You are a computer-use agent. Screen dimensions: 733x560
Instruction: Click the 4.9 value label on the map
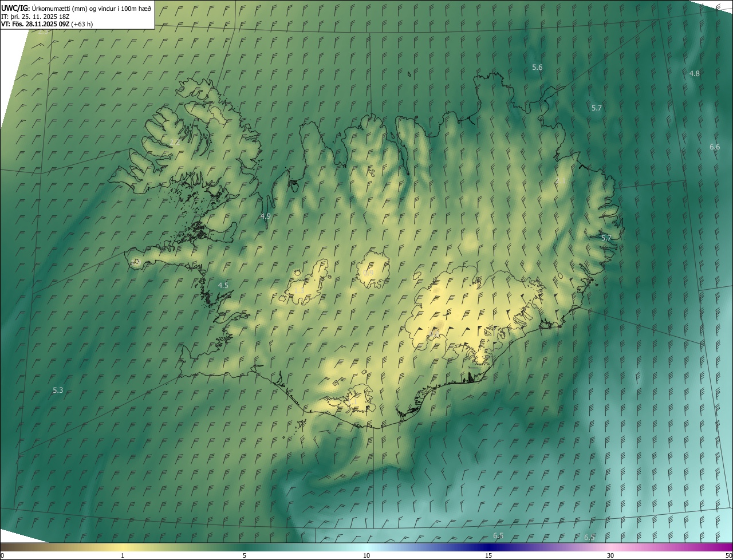pos(265,216)
